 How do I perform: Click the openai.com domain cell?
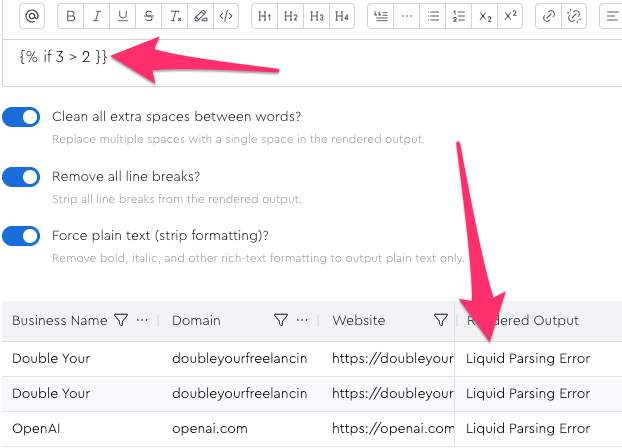tap(207, 429)
